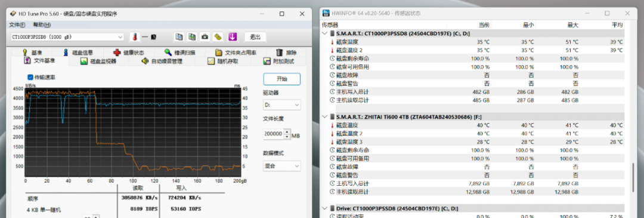Click clock icon of 482 GB 主机写入总计 row
Image resolution: width=644 pixels, height=218 pixels.
click(x=333, y=92)
